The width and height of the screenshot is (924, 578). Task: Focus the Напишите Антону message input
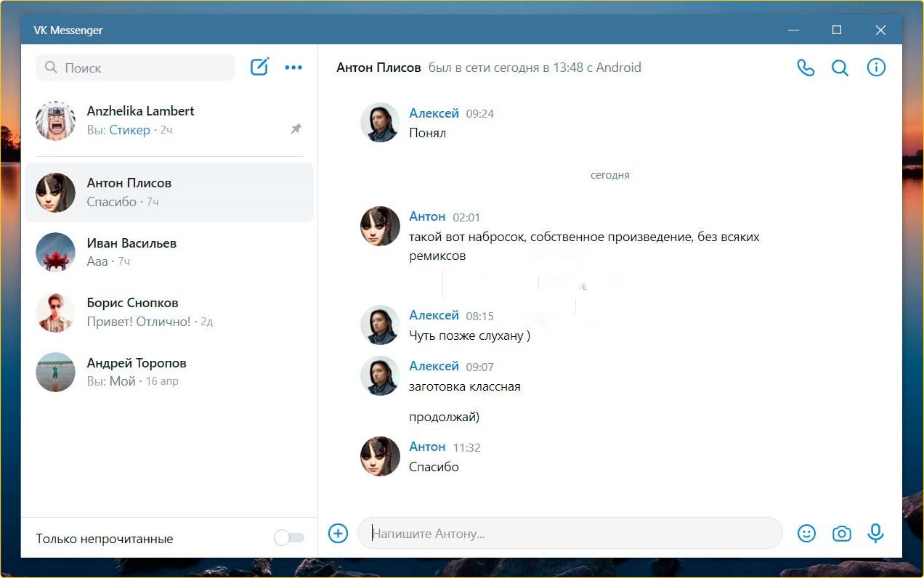(x=570, y=534)
